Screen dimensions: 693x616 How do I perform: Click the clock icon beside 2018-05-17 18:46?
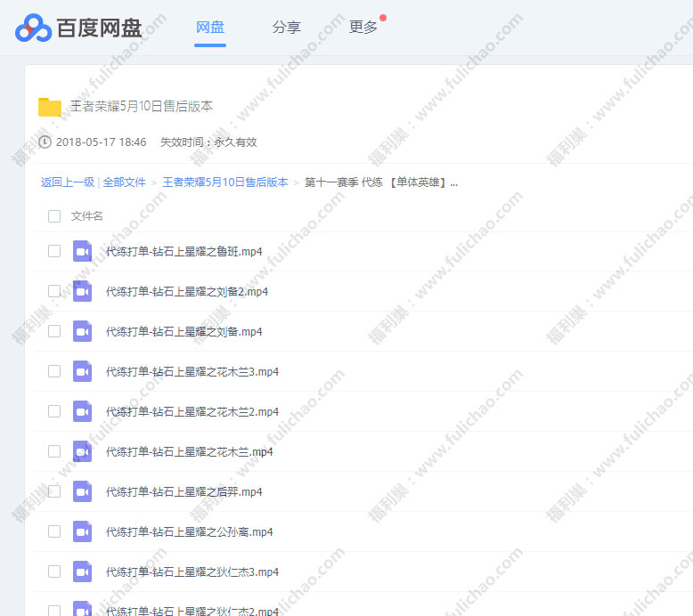coord(45,142)
